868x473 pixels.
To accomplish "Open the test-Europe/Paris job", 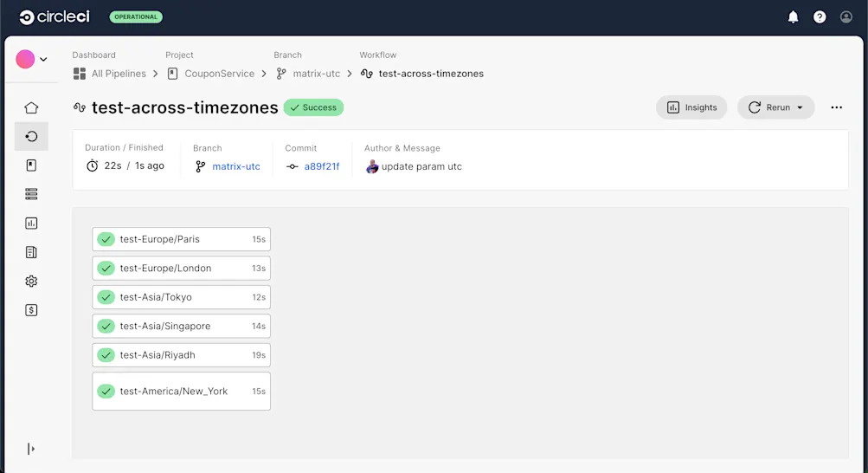I will coord(181,239).
